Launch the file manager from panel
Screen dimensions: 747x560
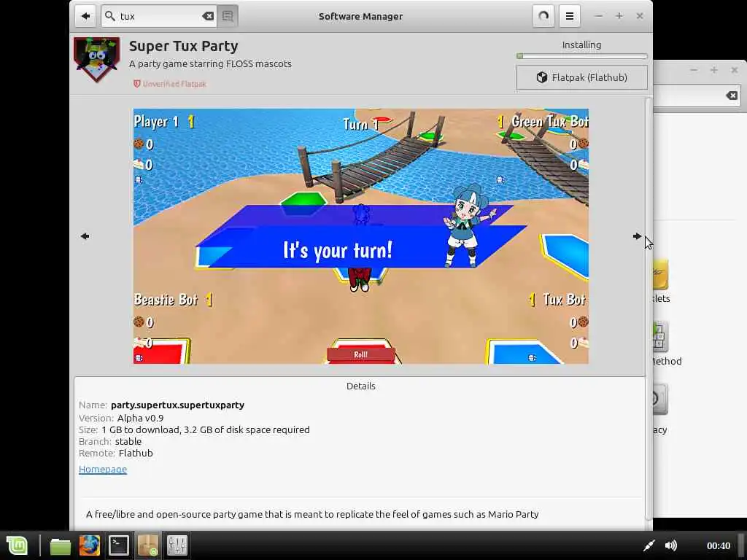click(61, 545)
